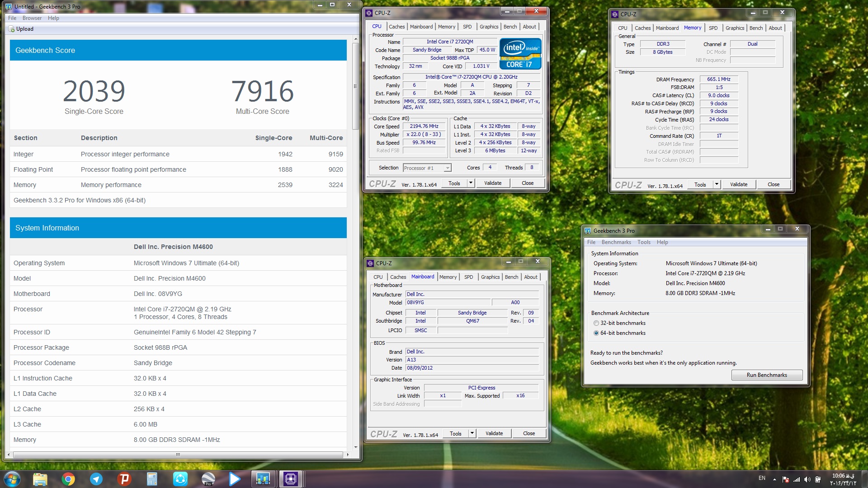This screenshot has height=488, width=868.
Task: Click the Southbridge model QM67
Action: (472, 321)
